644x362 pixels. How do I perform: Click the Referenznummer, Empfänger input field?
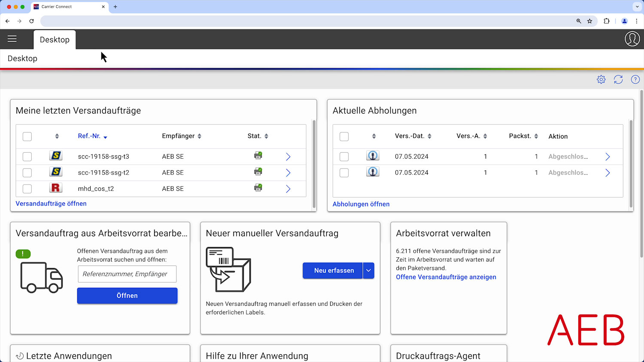pos(127,274)
